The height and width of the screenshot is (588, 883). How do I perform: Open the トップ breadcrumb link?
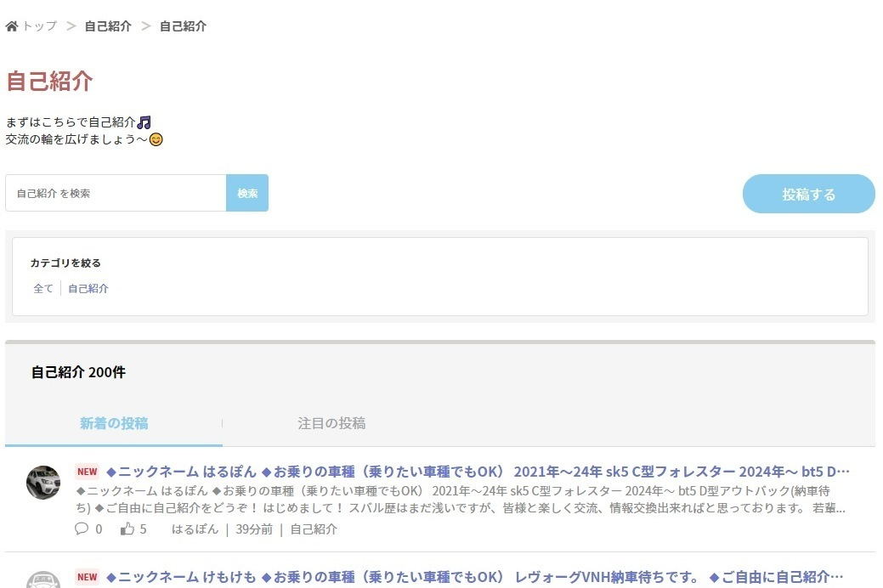[39, 25]
